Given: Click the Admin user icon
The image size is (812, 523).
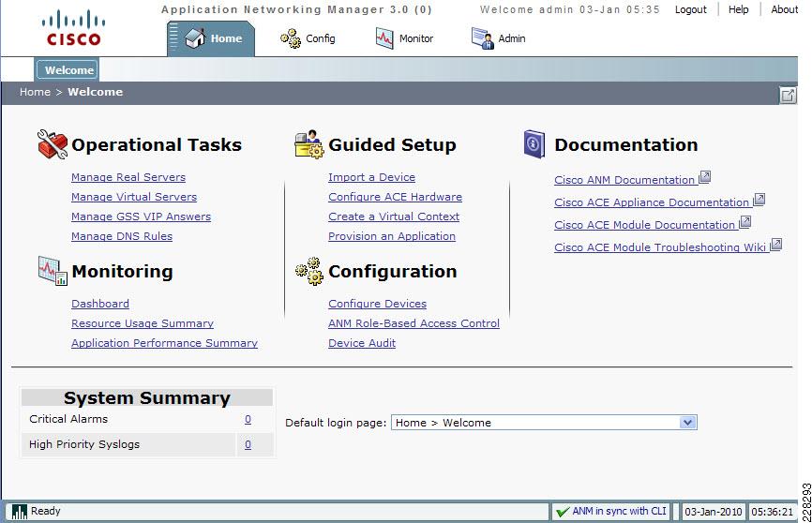Looking at the screenshot, I should tap(482, 38).
